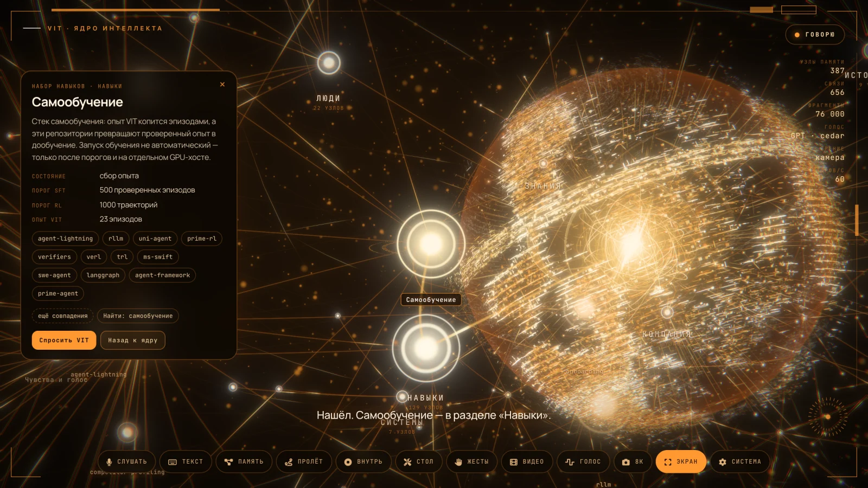This screenshot has width=868, height=488.
Task: Select the prime-rl tag
Action: [202, 239]
